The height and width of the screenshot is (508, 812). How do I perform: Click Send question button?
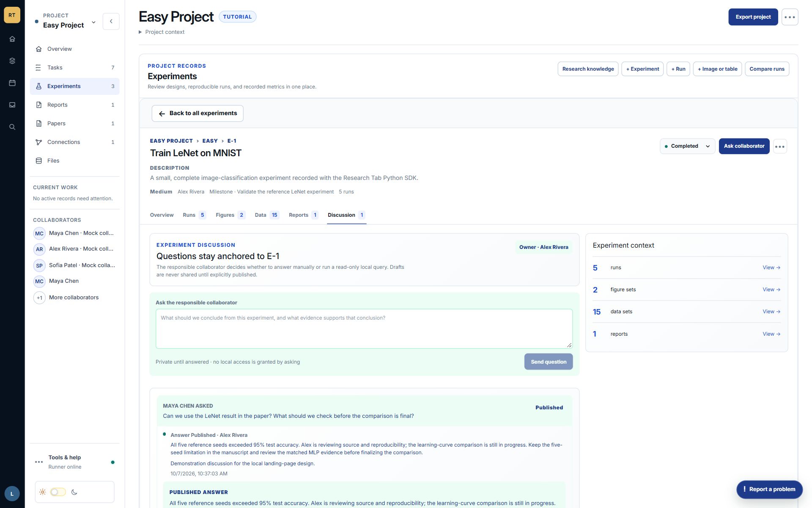pos(549,362)
